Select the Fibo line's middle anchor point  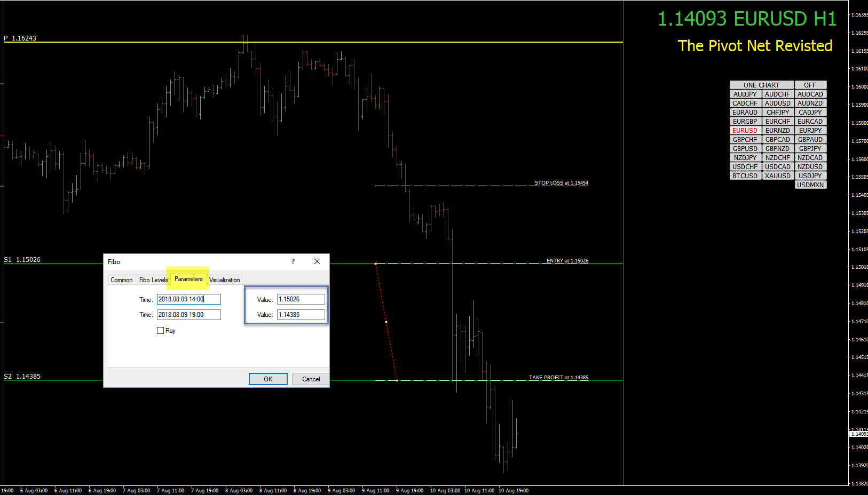[386, 322]
